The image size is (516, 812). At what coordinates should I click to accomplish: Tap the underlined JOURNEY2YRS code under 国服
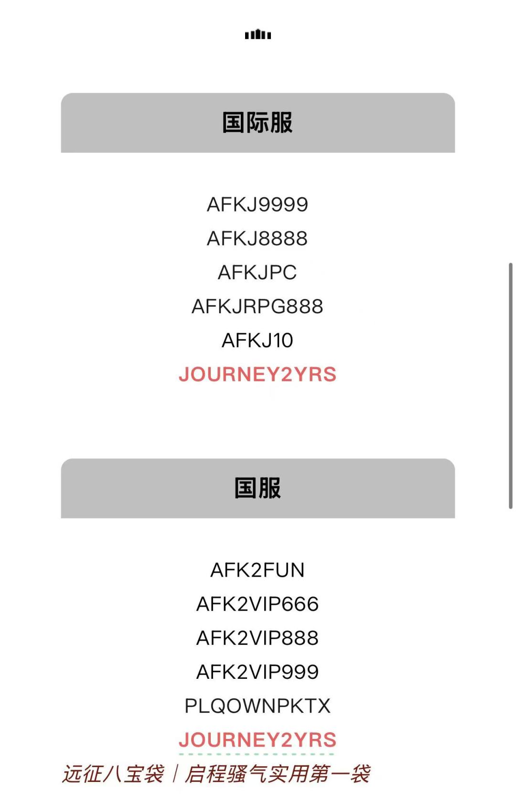point(258,740)
